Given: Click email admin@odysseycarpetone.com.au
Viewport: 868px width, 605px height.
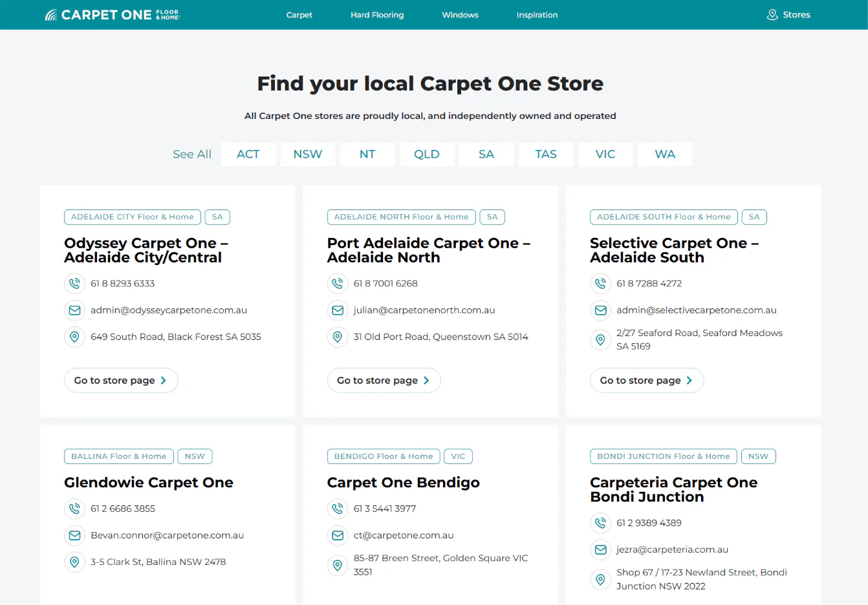Looking at the screenshot, I should coord(169,310).
